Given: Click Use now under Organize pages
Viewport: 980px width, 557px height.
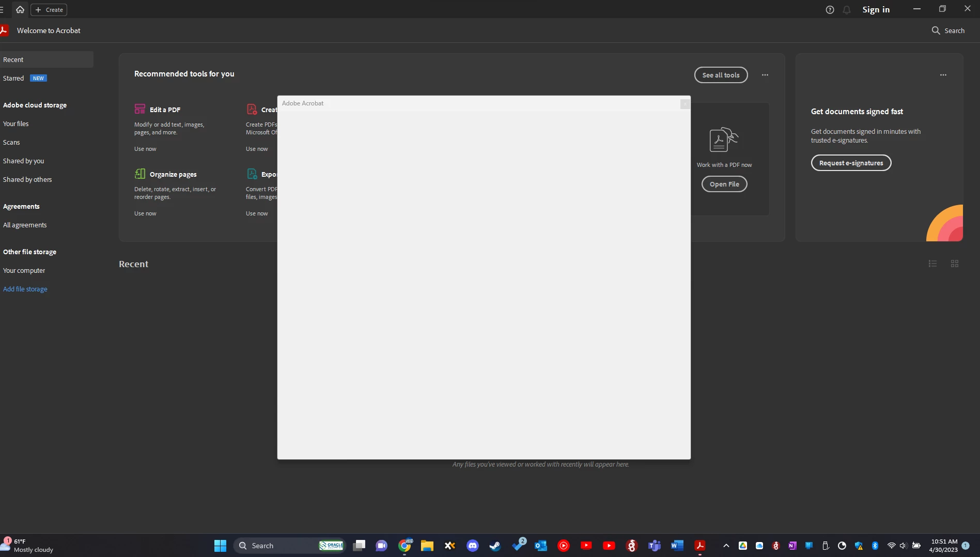Looking at the screenshot, I should click(x=145, y=213).
